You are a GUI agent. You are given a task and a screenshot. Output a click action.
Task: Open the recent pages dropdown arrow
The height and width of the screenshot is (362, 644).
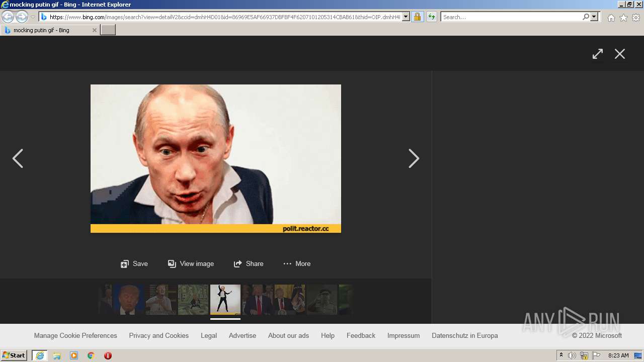pos(33,17)
